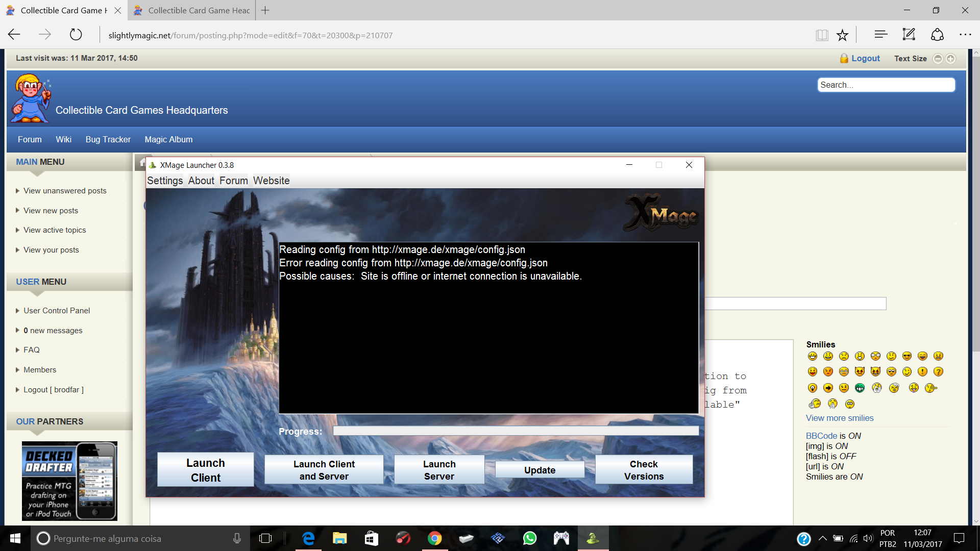Click the web note pen icon

point(909,35)
